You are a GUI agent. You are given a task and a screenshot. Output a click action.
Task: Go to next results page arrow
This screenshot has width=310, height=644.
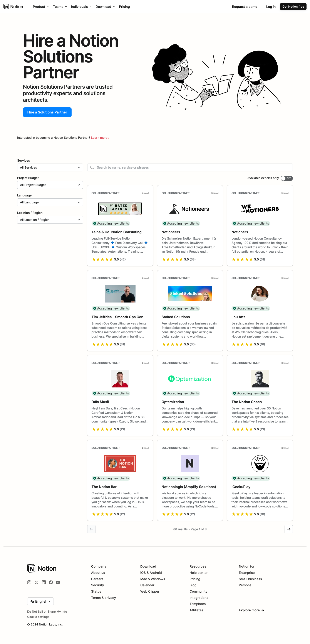[x=288, y=529]
